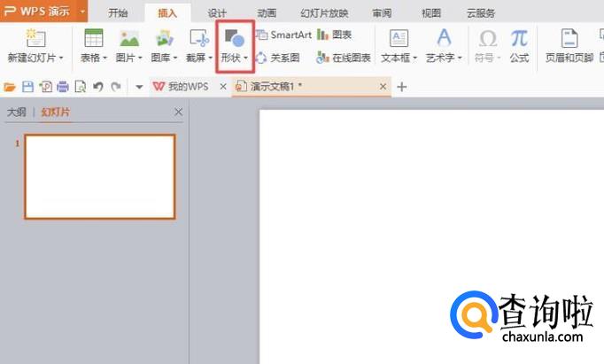The image size is (604, 364).
Task: Redo the last action
Action: (116, 87)
